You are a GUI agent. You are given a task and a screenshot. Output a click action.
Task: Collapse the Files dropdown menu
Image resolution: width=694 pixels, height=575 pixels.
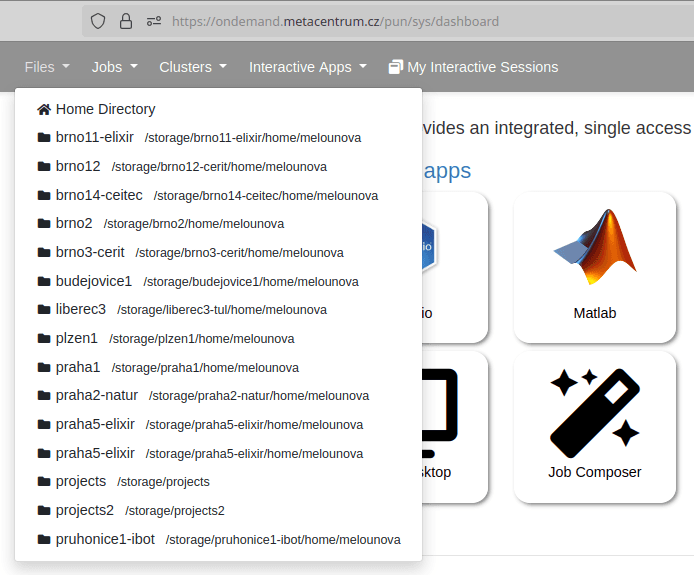(47, 67)
